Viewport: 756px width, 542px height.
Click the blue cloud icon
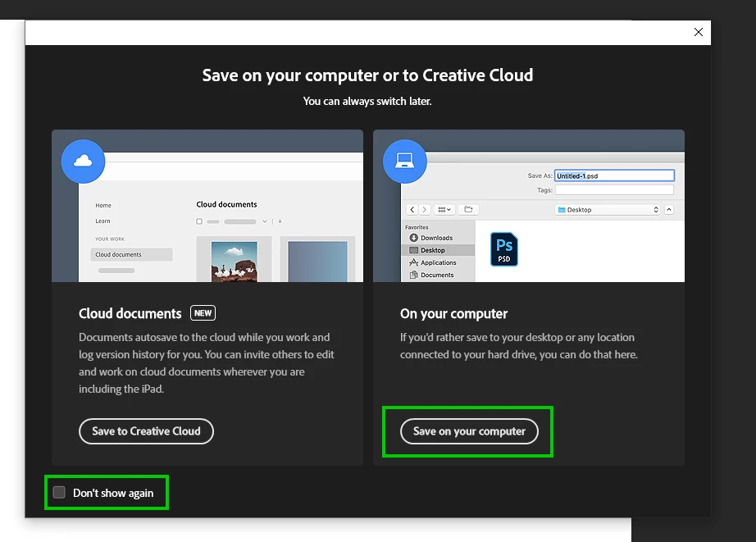83,161
